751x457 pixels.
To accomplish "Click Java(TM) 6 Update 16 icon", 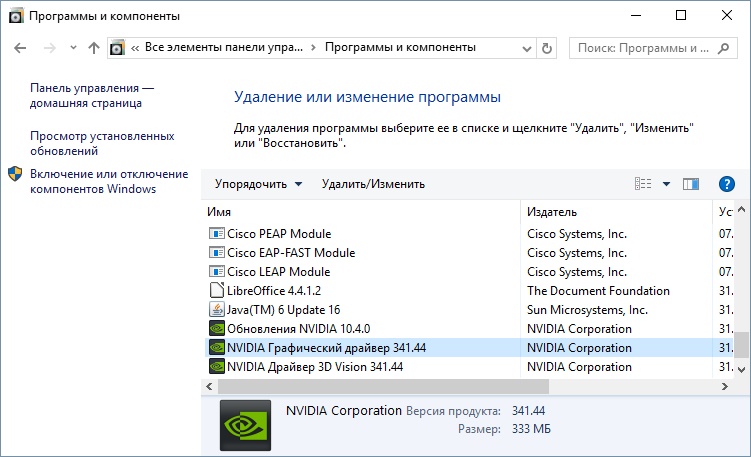I will [217, 309].
